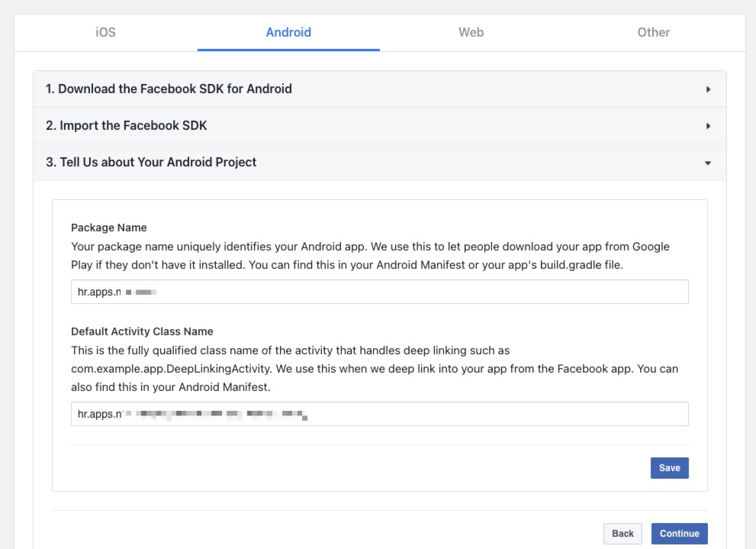Click the Continue button

pos(680,534)
